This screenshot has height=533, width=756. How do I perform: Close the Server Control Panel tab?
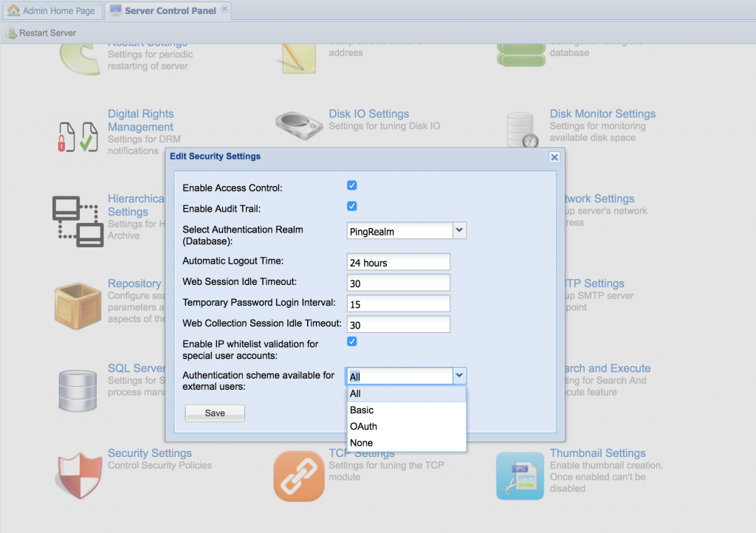[x=224, y=9]
